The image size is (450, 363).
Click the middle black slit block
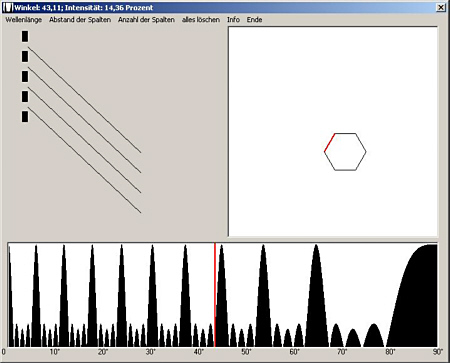tap(25, 76)
